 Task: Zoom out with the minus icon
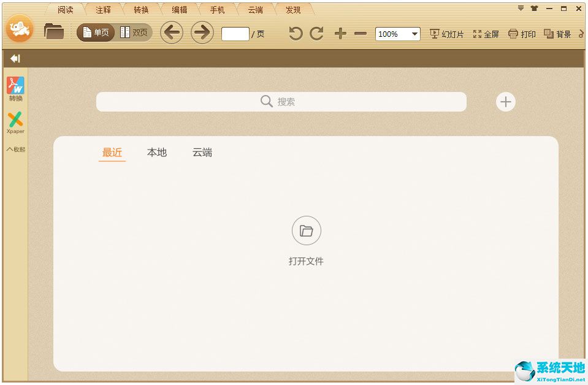point(361,34)
